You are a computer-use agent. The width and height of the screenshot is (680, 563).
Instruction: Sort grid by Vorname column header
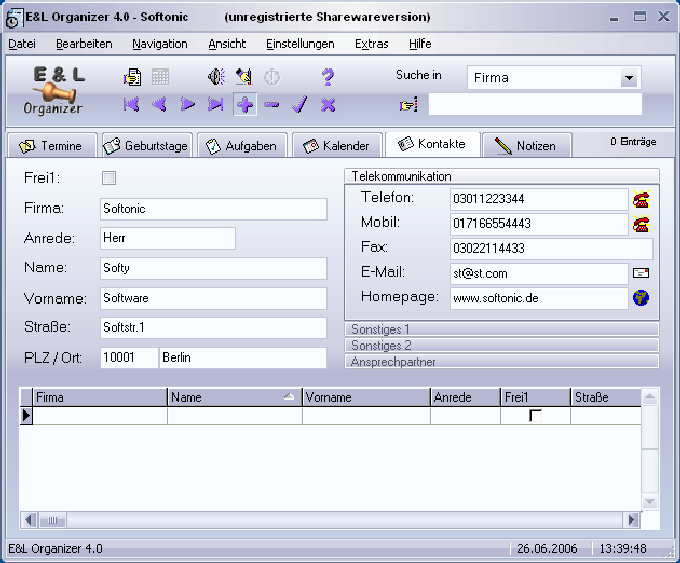pos(366,397)
